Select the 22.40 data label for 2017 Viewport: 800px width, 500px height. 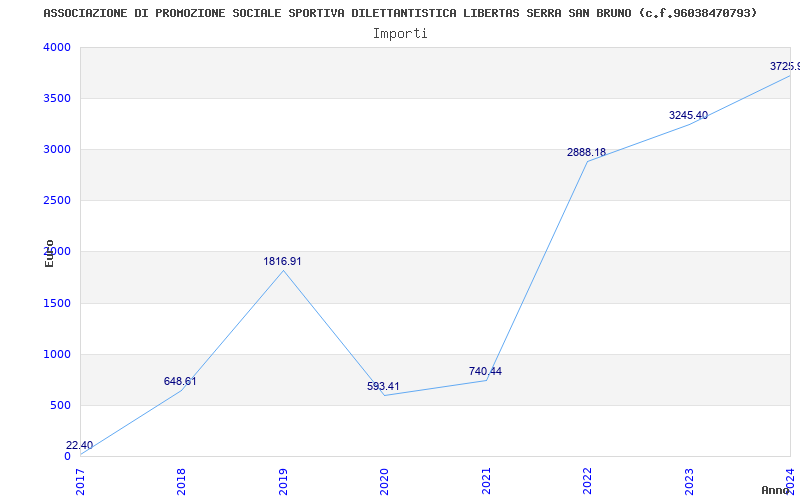[x=80, y=445]
